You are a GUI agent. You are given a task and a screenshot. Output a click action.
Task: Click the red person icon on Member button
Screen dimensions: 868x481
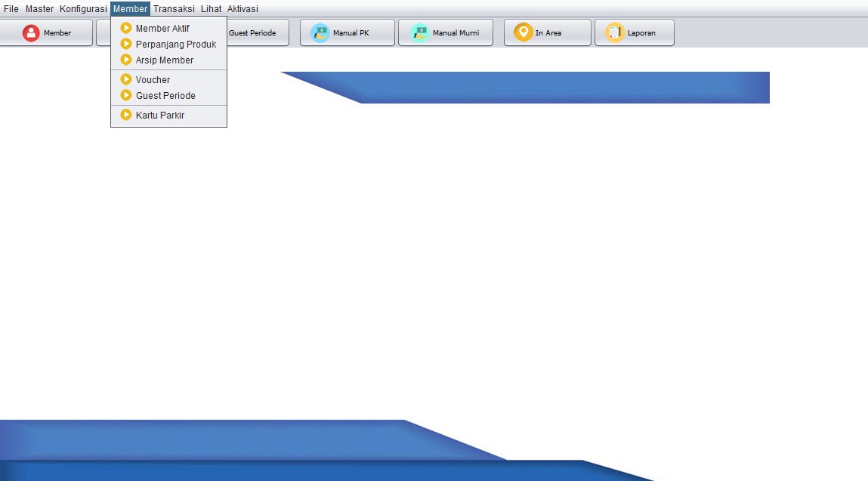pyautogui.click(x=31, y=33)
